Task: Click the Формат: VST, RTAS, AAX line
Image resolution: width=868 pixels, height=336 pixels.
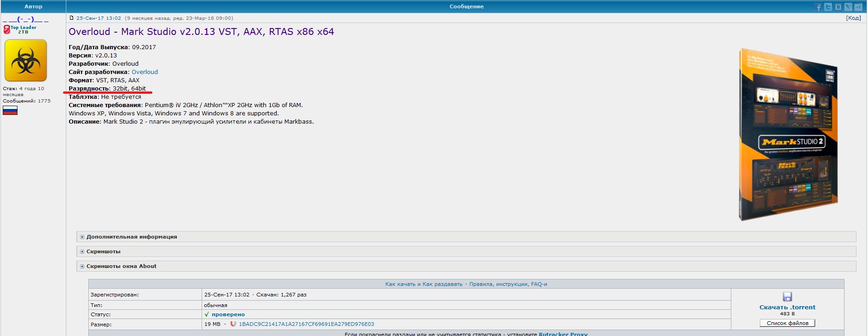Action: pos(104,80)
